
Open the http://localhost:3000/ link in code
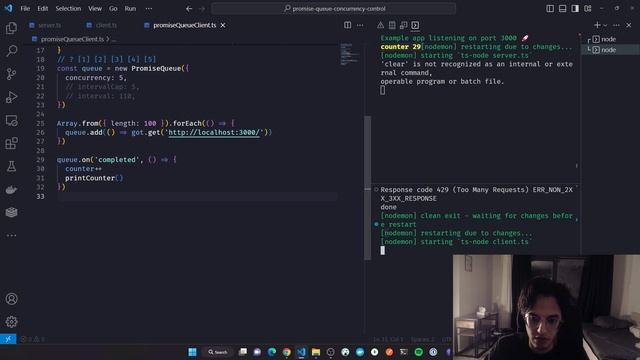pyautogui.click(x=214, y=132)
